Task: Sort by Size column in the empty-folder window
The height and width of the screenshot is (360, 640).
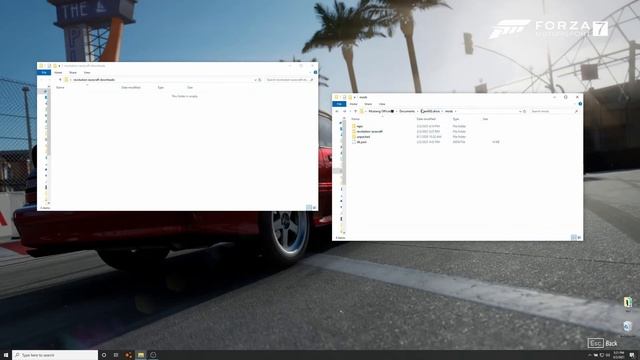Action: (x=190, y=87)
